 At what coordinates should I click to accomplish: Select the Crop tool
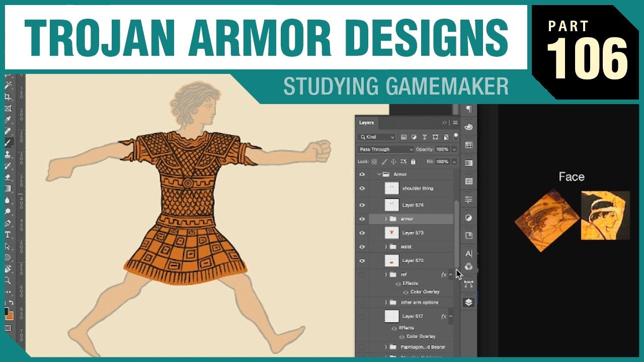(8, 97)
